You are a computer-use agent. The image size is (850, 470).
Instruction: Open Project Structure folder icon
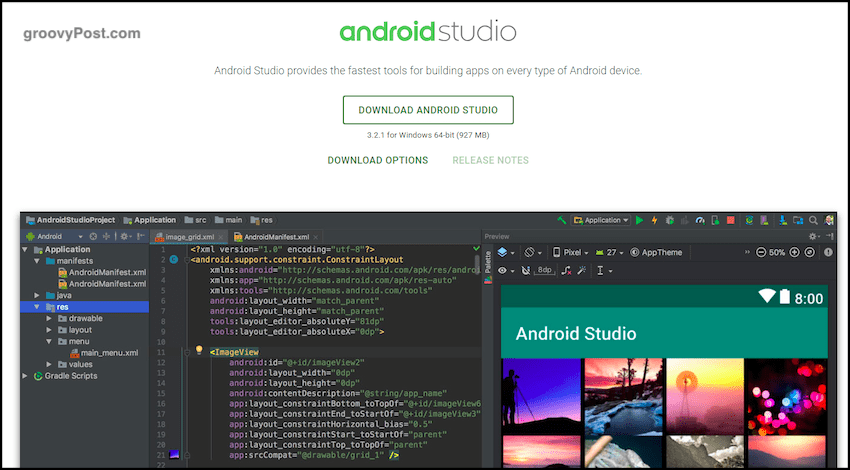tap(798, 220)
